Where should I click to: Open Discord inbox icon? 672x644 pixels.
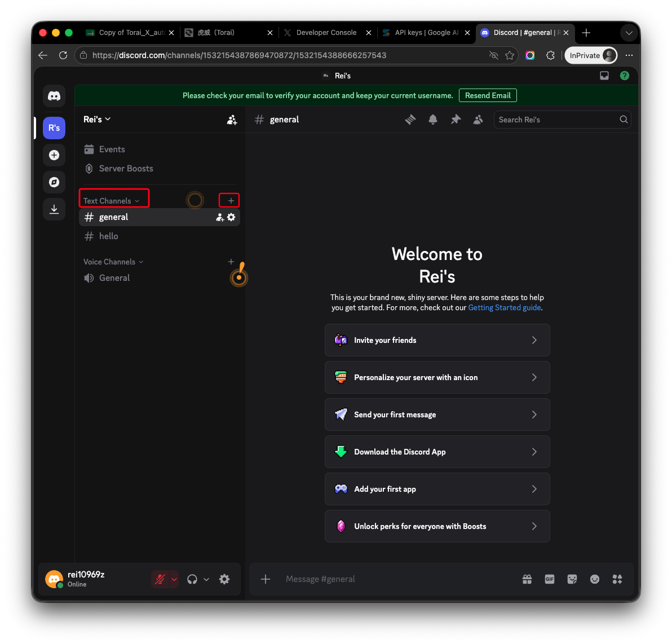(604, 76)
